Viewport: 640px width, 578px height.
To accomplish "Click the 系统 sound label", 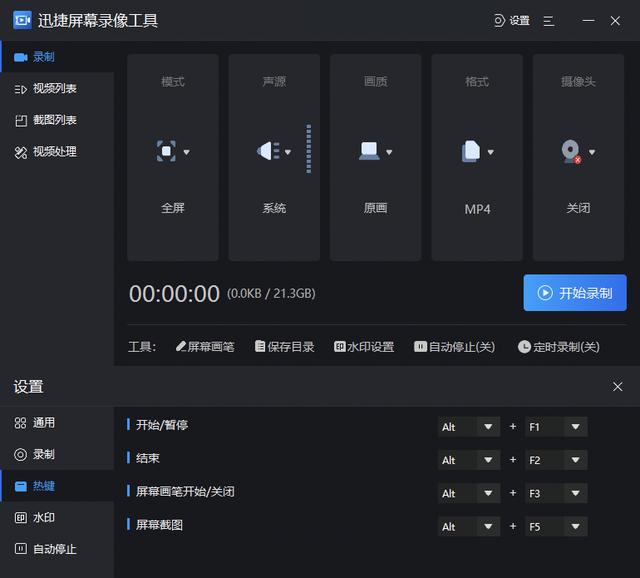I will (x=274, y=208).
